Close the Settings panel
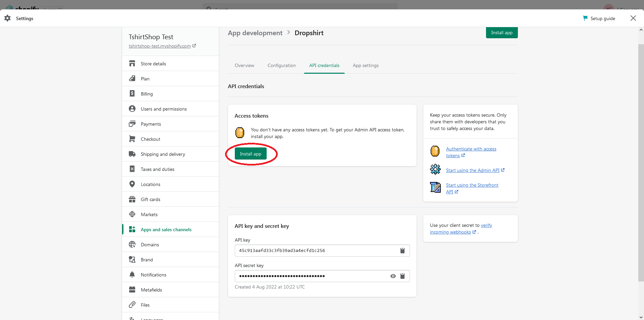The height and width of the screenshot is (320, 644). tap(633, 18)
